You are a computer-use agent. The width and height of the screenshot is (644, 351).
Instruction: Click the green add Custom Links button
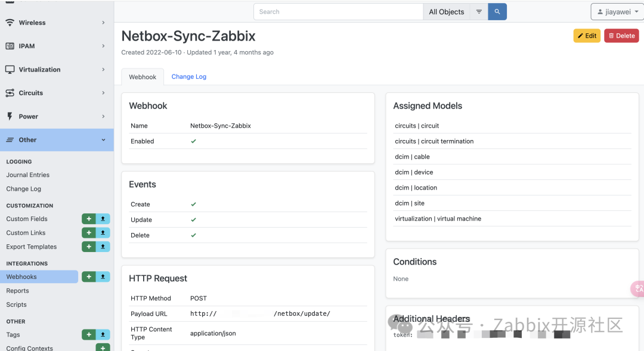tap(88, 233)
